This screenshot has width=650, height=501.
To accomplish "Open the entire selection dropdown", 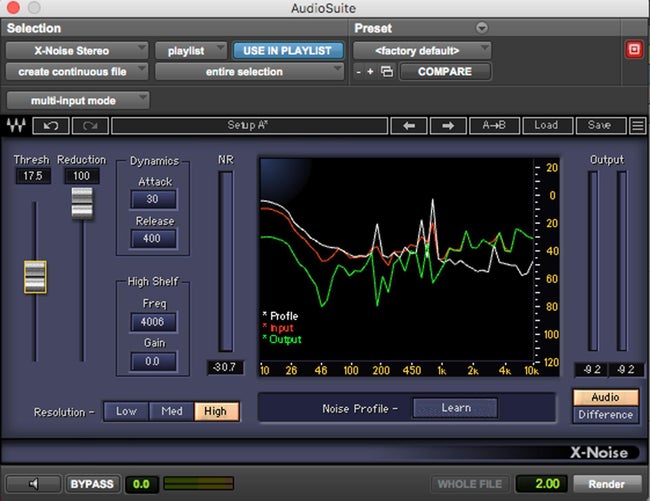I will tap(249, 72).
